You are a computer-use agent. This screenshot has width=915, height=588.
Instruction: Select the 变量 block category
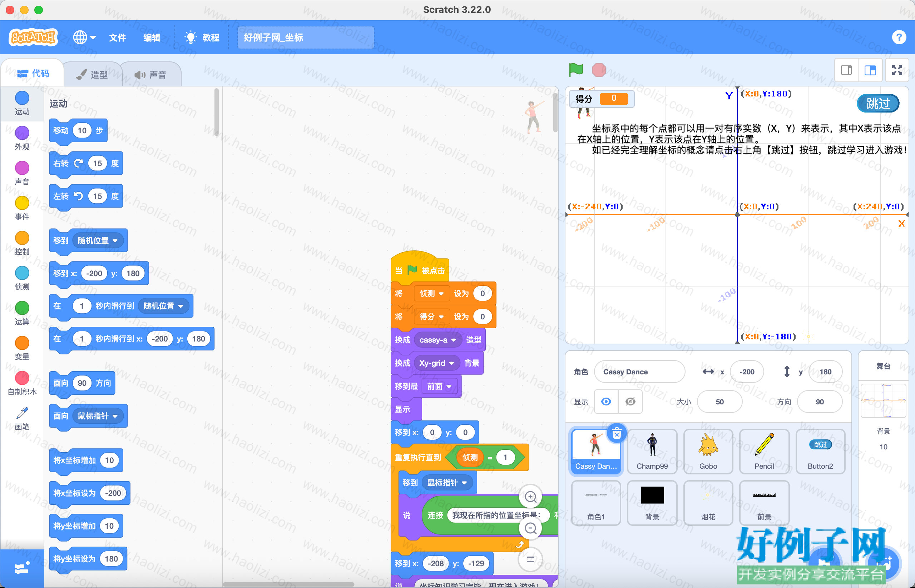coord(22,349)
